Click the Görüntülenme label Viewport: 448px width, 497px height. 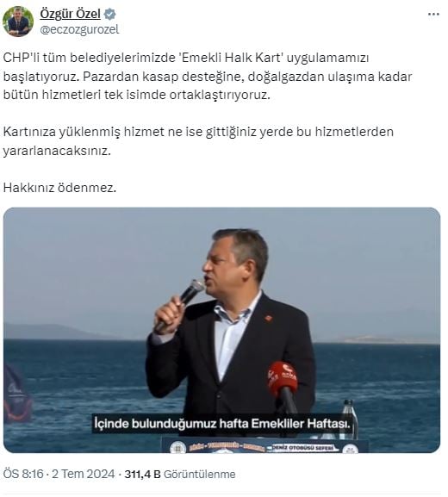[199, 475]
